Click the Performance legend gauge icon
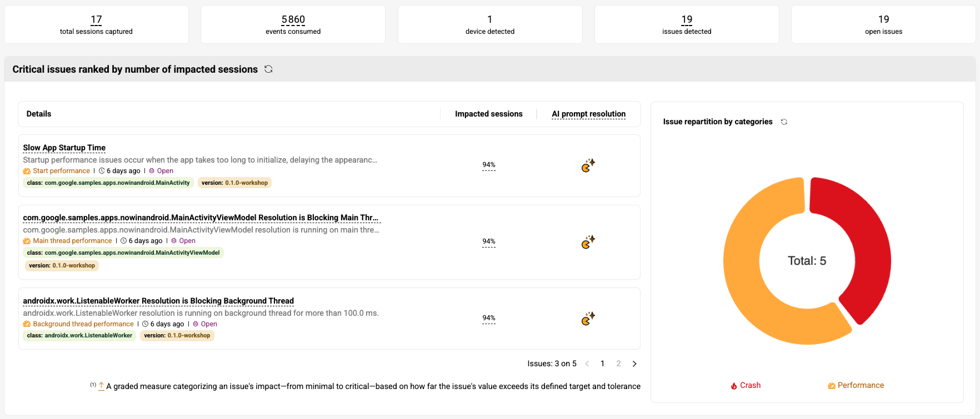This screenshot has width=980, height=419. coord(831,386)
